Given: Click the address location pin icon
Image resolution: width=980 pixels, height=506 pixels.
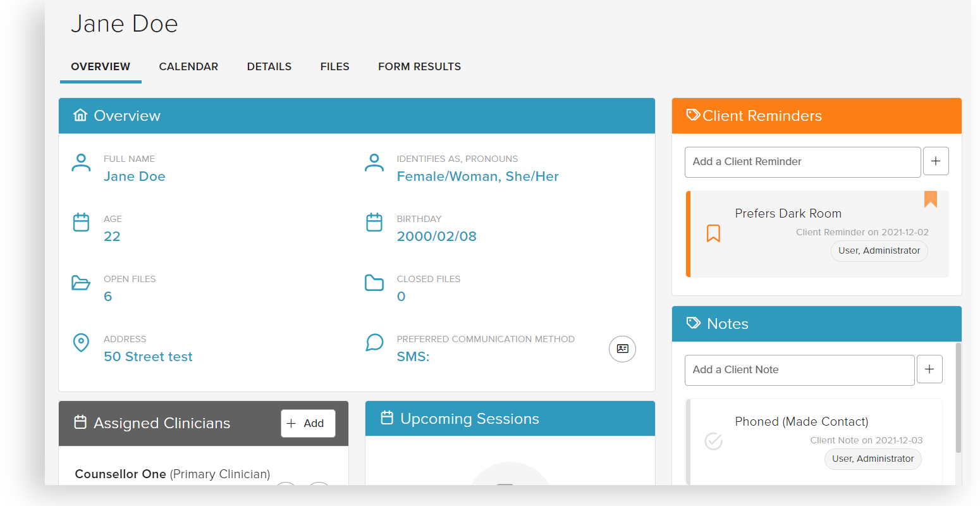Looking at the screenshot, I should pos(81,343).
